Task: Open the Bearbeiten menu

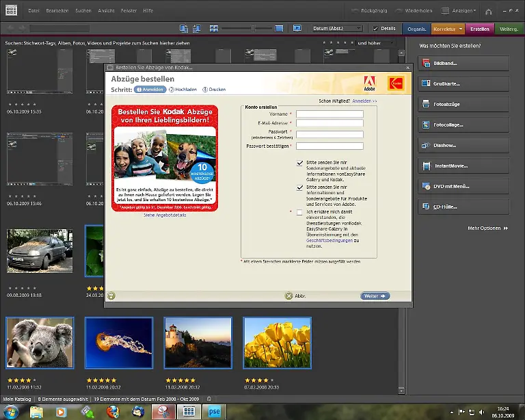Action: click(x=57, y=11)
